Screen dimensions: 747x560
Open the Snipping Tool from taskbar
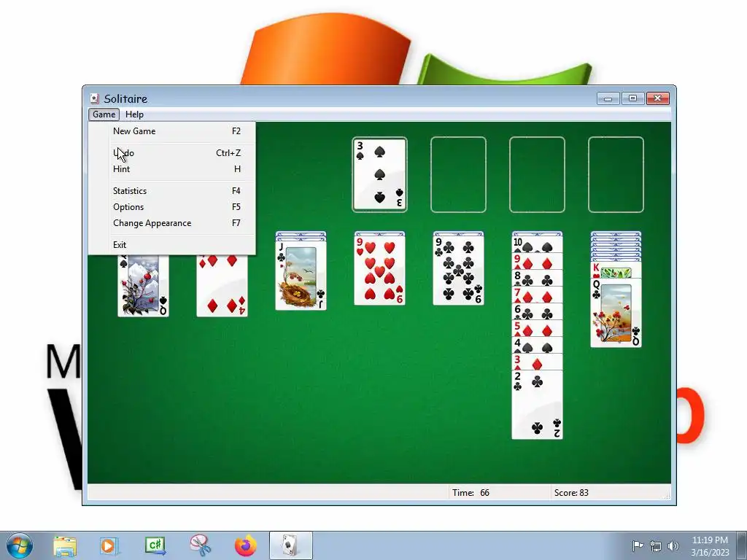[201, 545]
